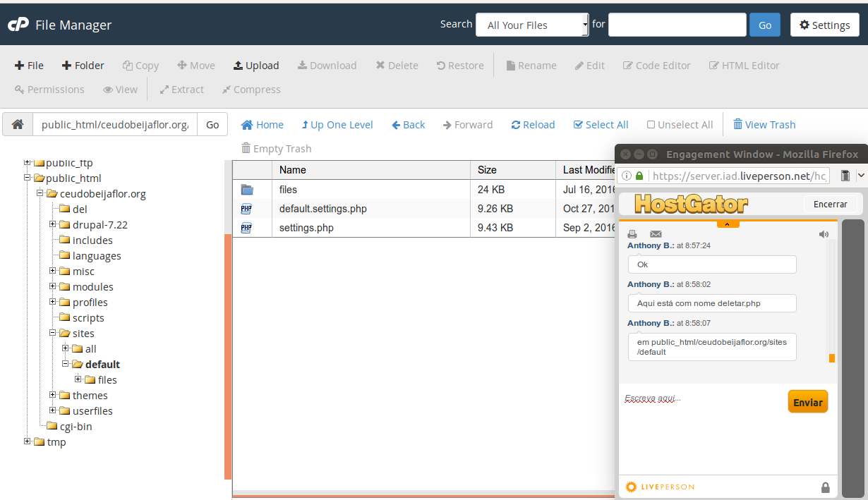The height and width of the screenshot is (500, 868).
Task: Expand the userfiles folder node
Action: (x=53, y=410)
